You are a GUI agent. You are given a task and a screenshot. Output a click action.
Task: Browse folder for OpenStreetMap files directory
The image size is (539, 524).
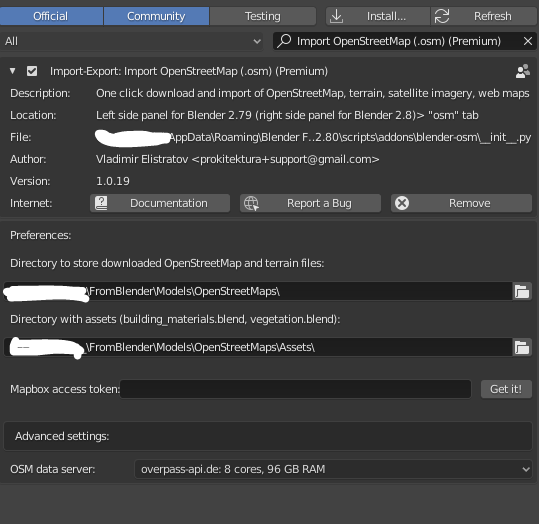coord(522,291)
